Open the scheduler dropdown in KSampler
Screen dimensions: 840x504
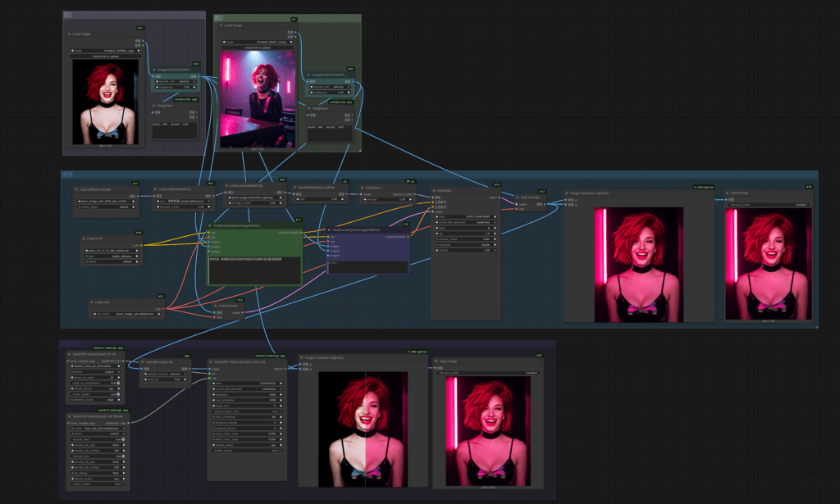[x=464, y=244]
